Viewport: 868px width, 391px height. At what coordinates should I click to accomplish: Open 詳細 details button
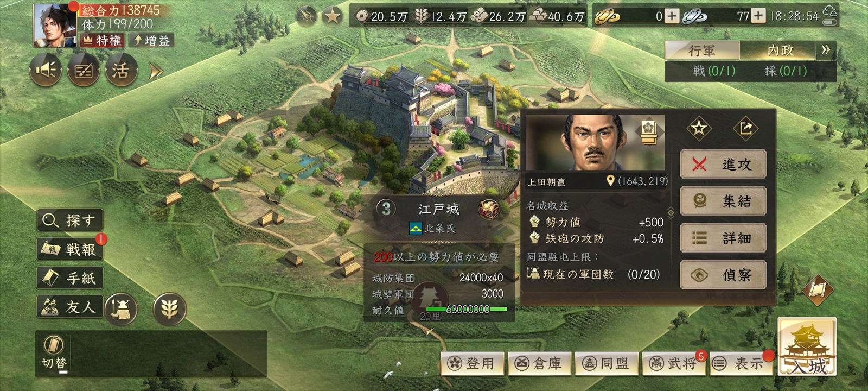point(723,238)
